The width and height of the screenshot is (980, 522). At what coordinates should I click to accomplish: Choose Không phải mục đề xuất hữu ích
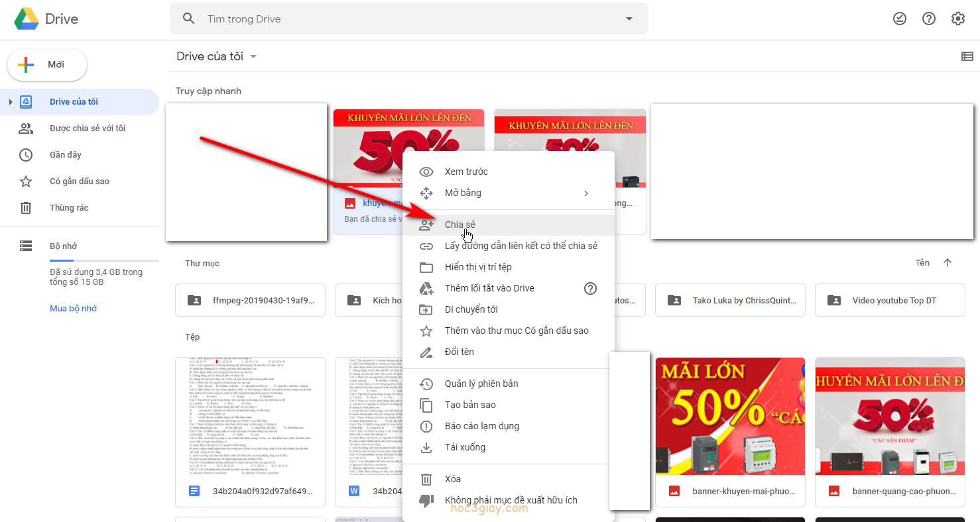pyautogui.click(x=509, y=500)
